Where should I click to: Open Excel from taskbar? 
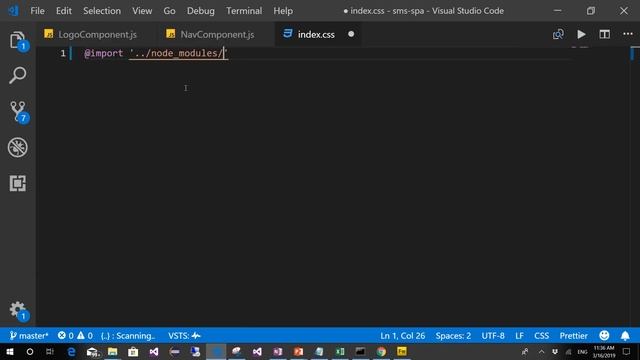(x=340, y=351)
